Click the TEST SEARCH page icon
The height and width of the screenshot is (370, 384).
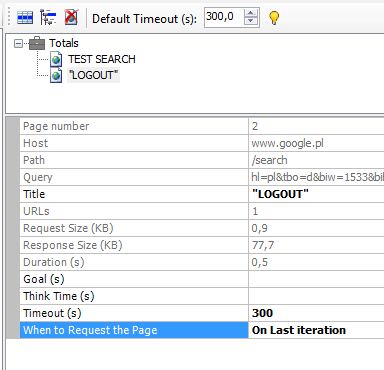pos(56,59)
